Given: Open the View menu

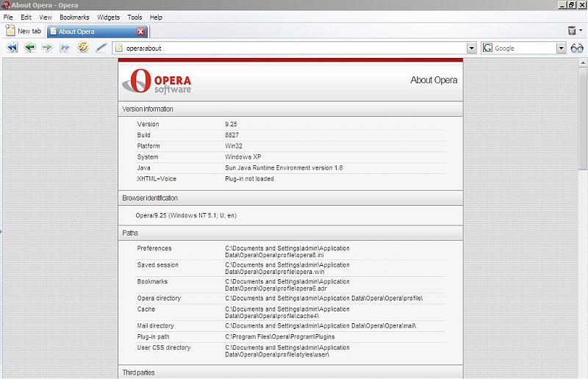Looking at the screenshot, I should coord(46,17).
